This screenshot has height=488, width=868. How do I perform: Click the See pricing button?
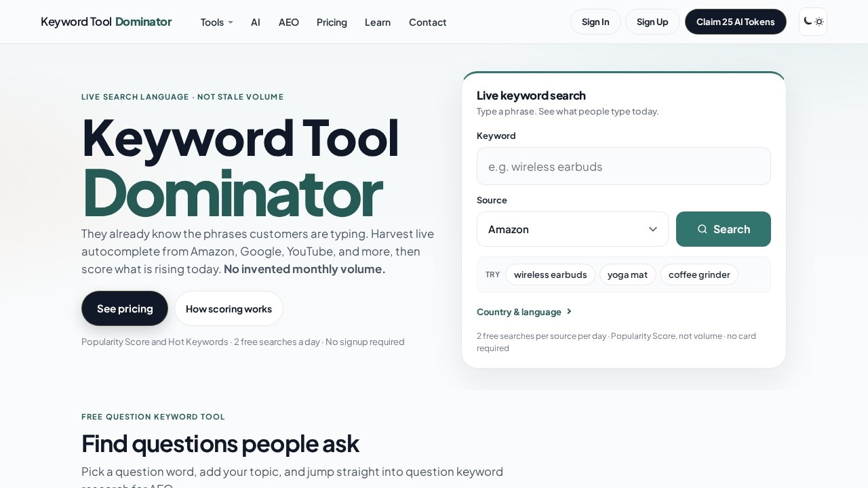click(125, 308)
